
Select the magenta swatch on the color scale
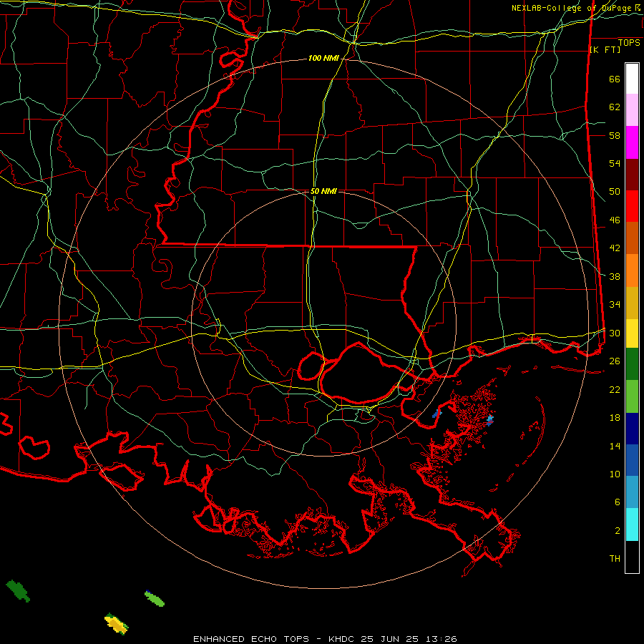[632, 142]
